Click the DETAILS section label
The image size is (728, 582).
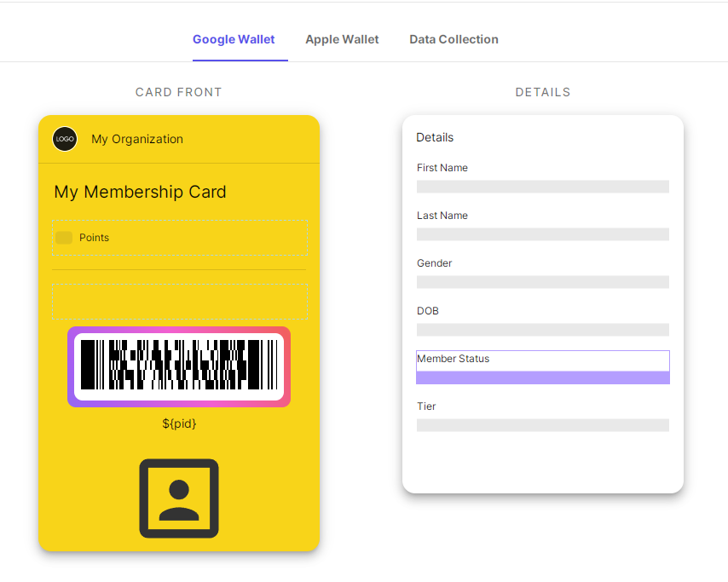tap(543, 92)
